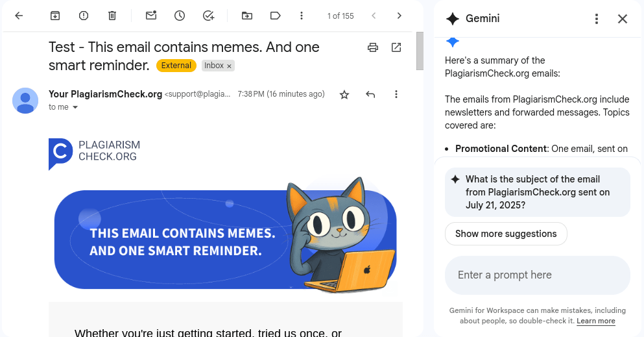The width and height of the screenshot is (644, 337).
Task: Click Show more suggestions
Action: pos(506,234)
